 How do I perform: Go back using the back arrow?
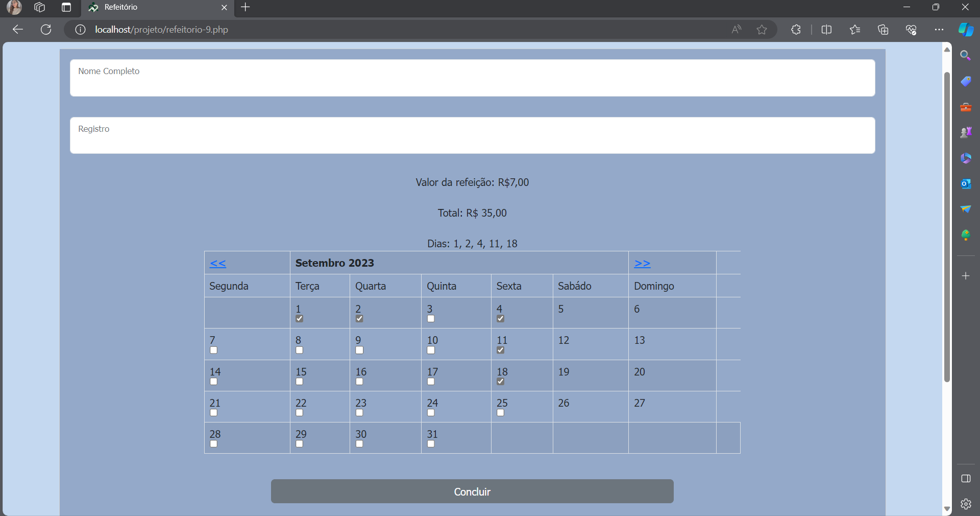[18, 30]
